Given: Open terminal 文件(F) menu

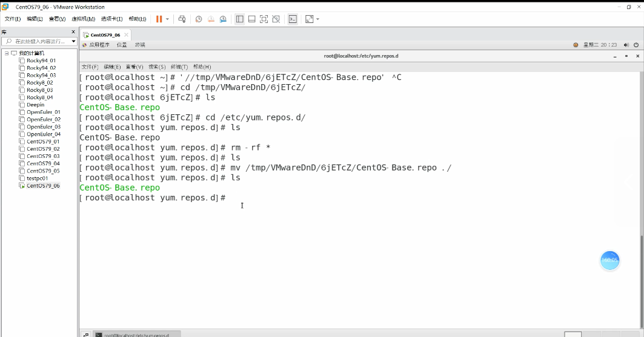Looking at the screenshot, I should pos(90,67).
